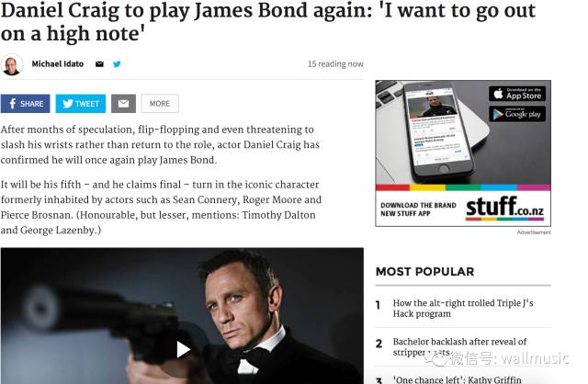
Task: Open 'How the alt-right trolled Triple J's' story
Action: (463, 309)
